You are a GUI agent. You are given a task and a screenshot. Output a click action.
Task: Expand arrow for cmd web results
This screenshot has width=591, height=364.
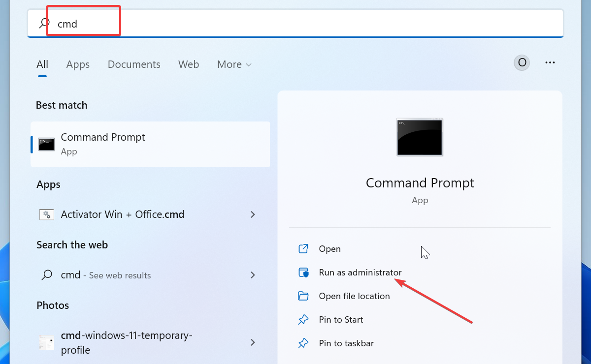tap(253, 275)
